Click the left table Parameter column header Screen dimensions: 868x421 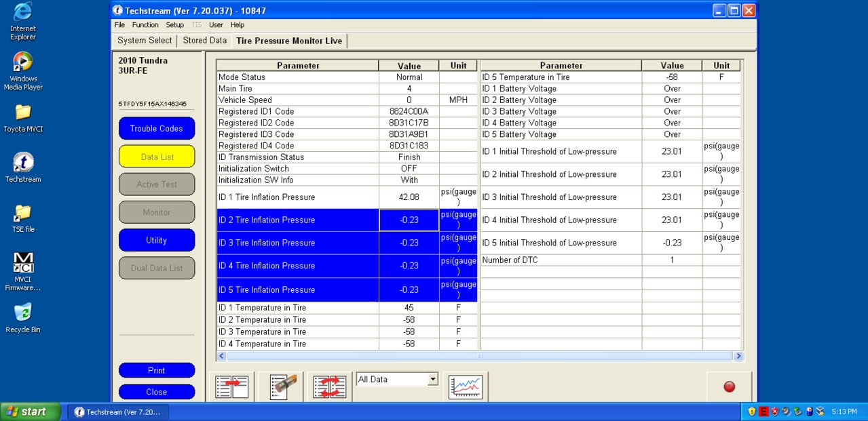[298, 66]
